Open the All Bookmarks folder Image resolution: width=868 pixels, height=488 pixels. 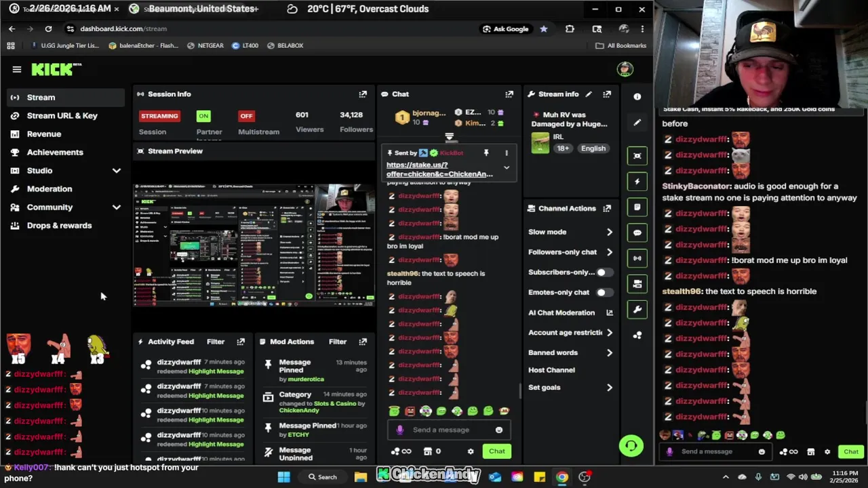coord(620,45)
